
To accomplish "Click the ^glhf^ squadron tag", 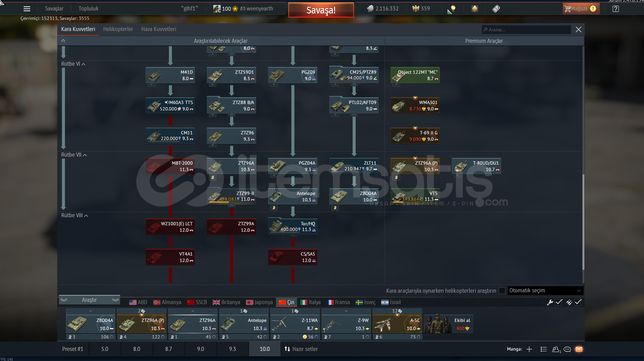I will [189, 9].
